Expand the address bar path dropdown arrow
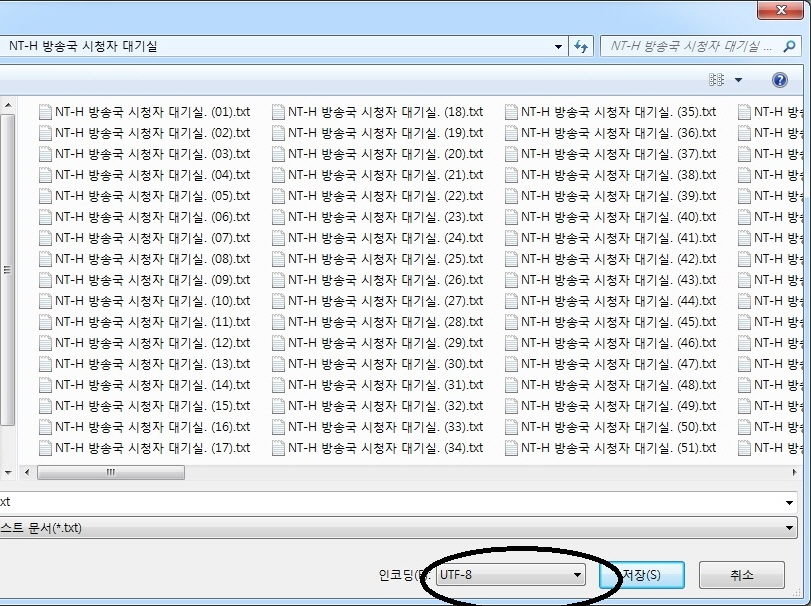Screen dimensions: 811x606 point(558,47)
